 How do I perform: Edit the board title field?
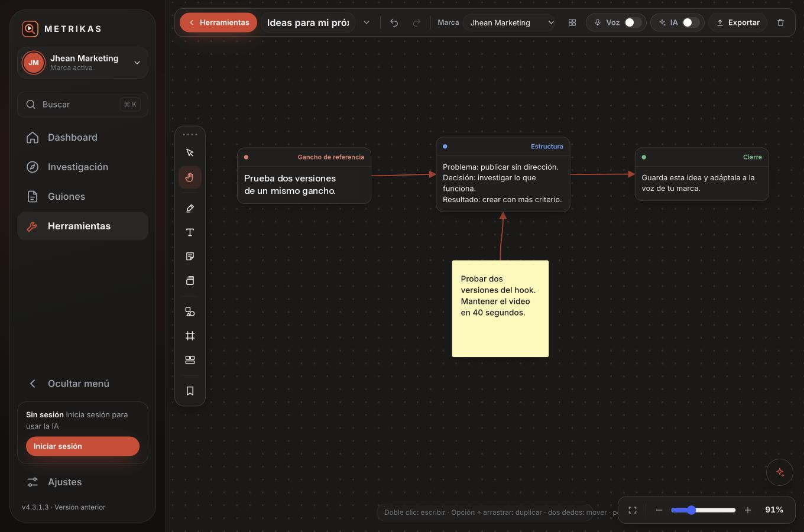[308, 22]
